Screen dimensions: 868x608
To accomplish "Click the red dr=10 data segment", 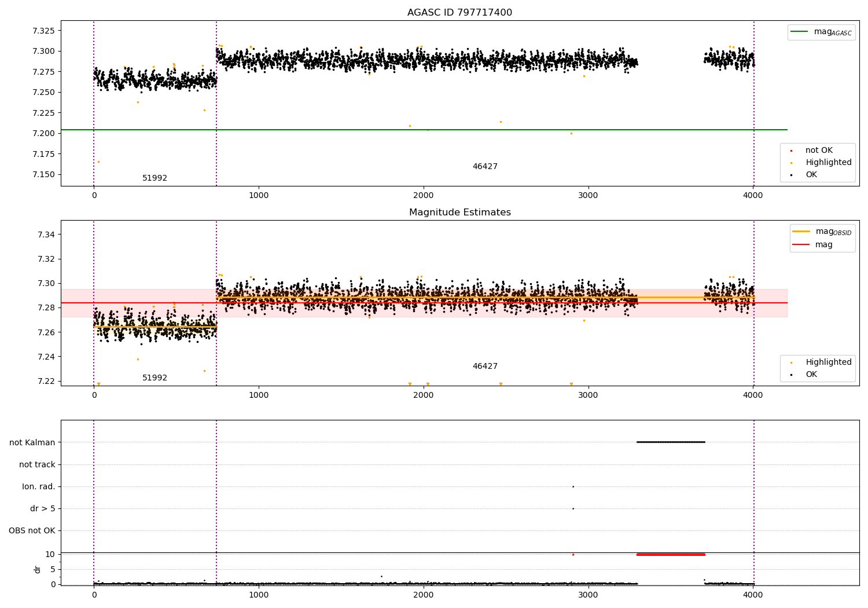I will (x=671, y=554).
